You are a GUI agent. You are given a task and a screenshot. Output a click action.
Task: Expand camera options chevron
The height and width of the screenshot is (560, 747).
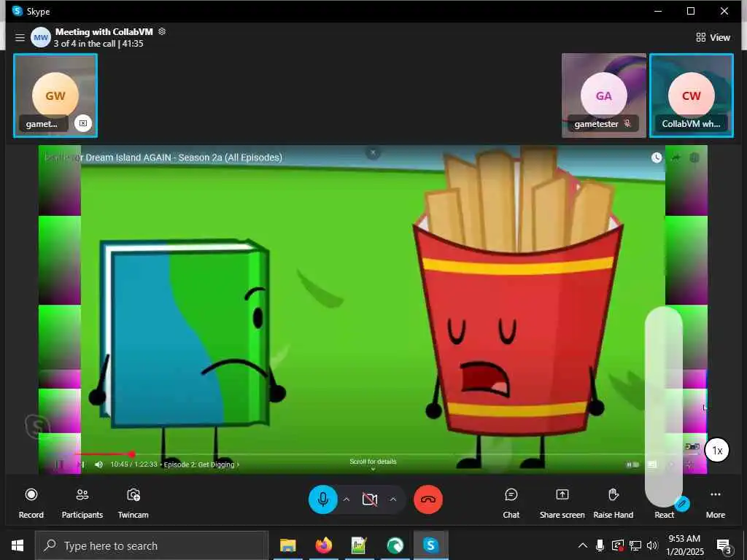(x=393, y=499)
